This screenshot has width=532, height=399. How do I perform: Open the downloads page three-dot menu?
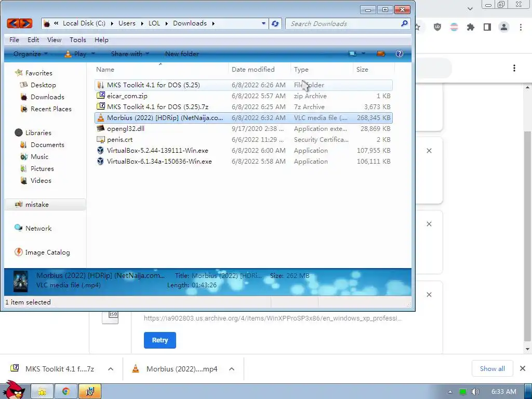[x=514, y=68]
